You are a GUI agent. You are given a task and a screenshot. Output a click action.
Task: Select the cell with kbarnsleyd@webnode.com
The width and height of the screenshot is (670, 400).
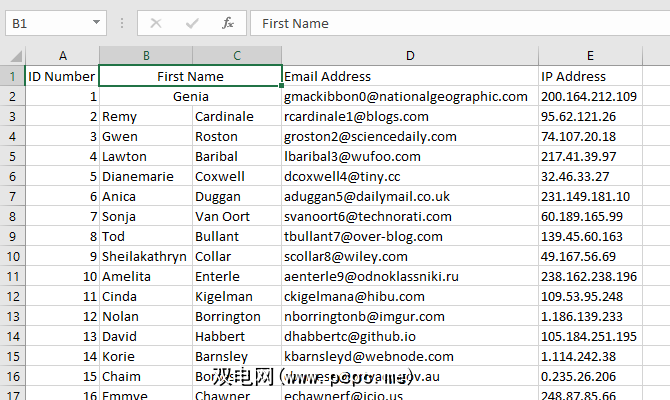(x=410, y=356)
